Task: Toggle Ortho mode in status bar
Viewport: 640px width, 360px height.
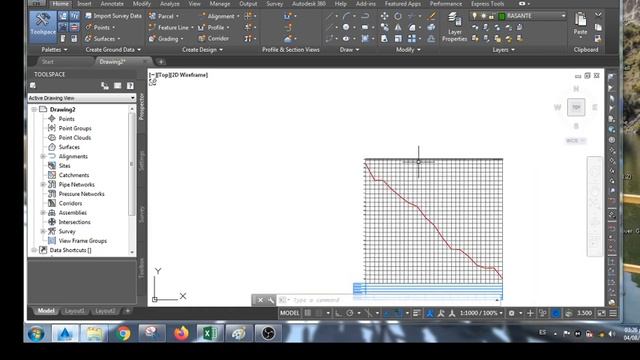Action: tap(338, 313)
